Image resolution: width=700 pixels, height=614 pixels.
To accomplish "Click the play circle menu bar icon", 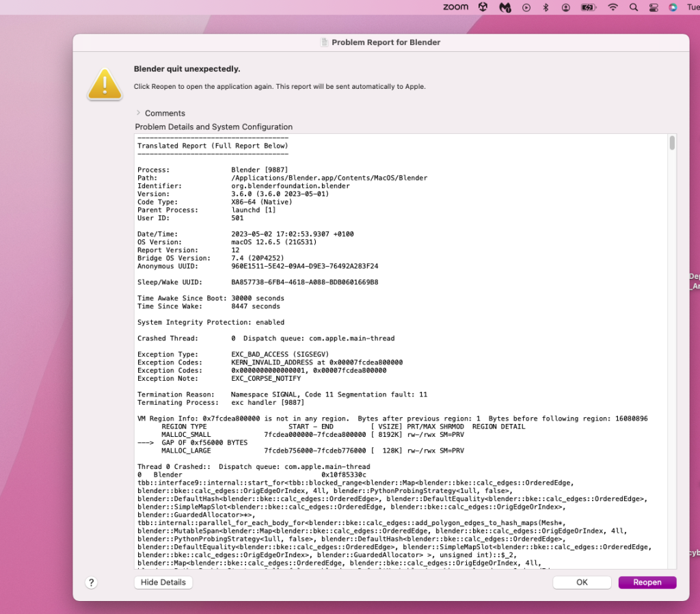I will [526, 8].
